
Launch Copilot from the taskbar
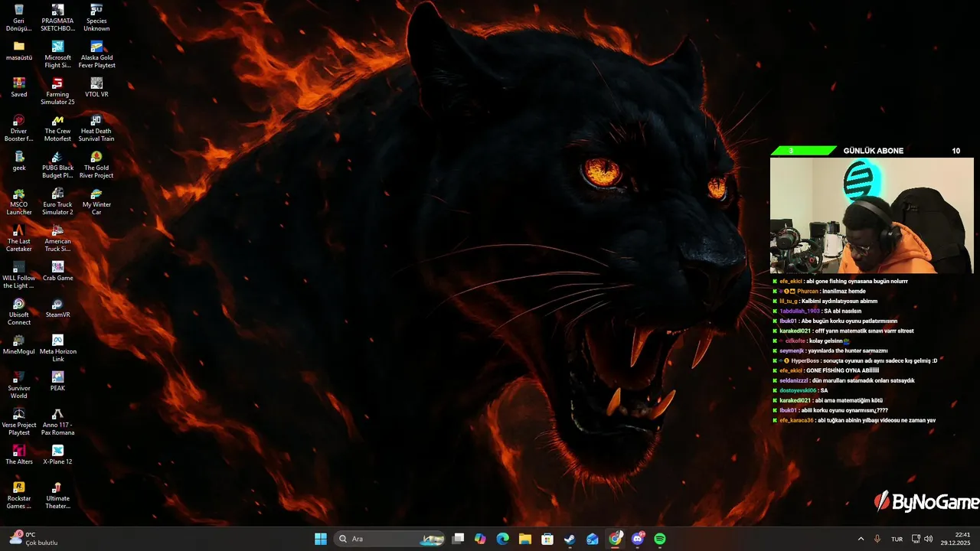coord(480,539)
